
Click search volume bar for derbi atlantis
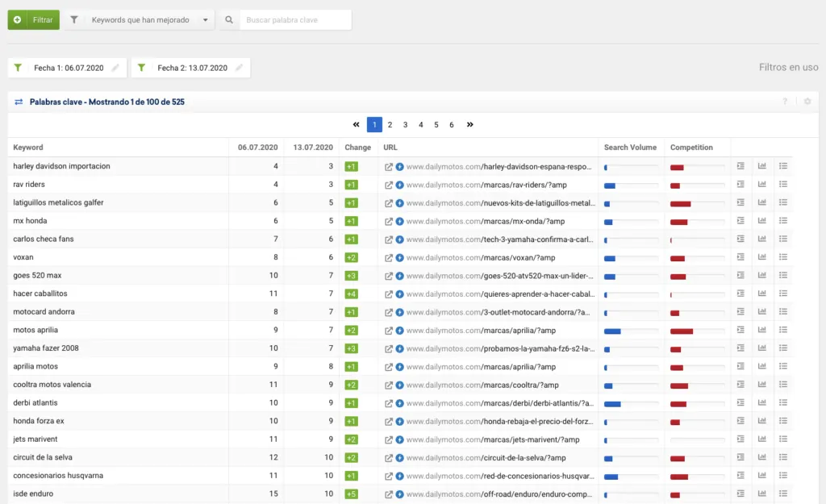(x=631, y=404)
